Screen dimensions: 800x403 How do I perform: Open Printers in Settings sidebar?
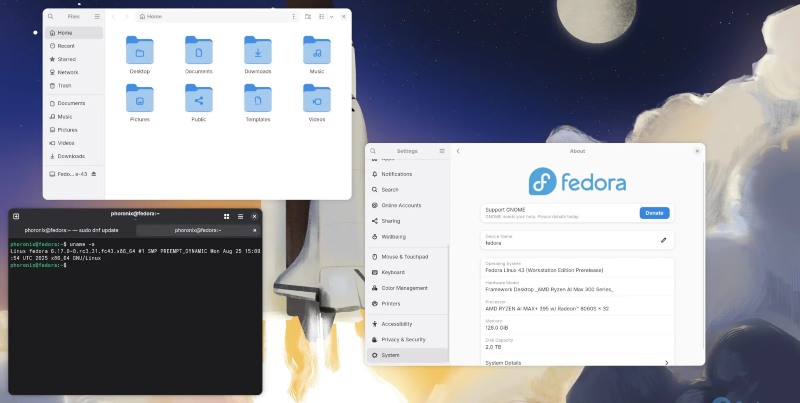click(x=408, y=304)
